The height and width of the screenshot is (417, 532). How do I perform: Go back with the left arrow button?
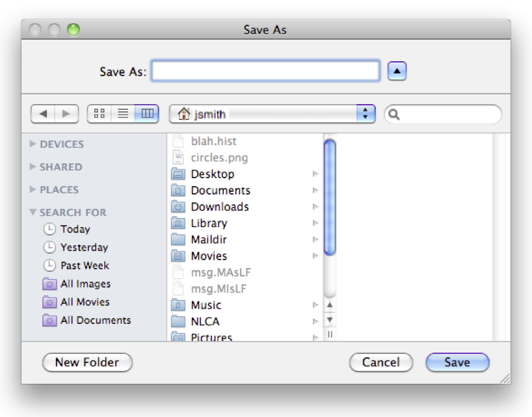[x=43, y=114]
